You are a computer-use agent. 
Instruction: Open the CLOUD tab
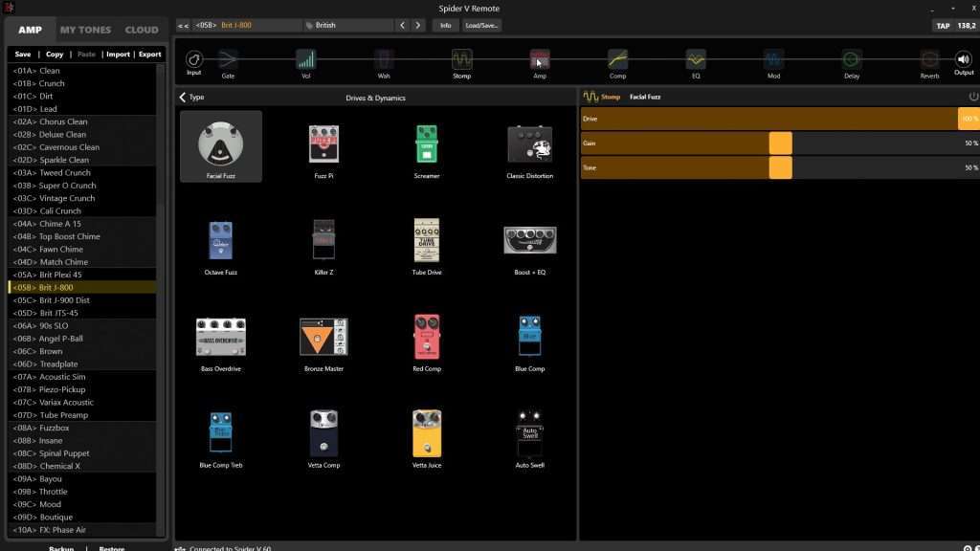(141, 29)
